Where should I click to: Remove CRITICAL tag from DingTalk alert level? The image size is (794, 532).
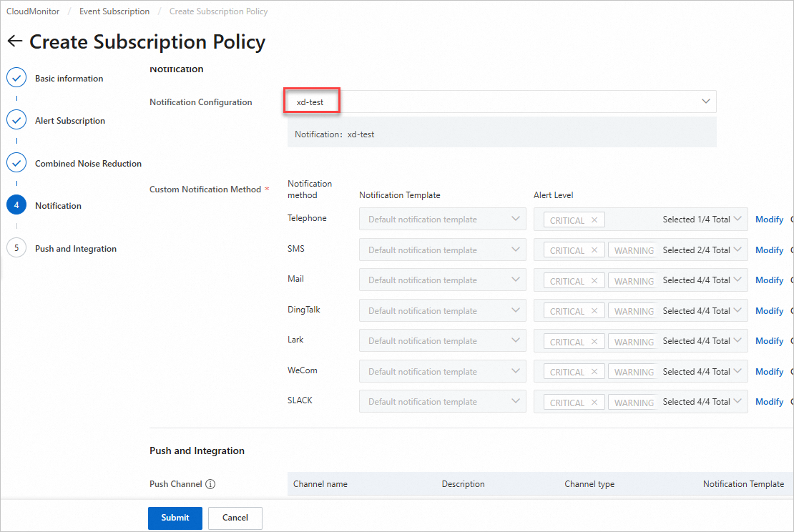click(x=594, y=311)
